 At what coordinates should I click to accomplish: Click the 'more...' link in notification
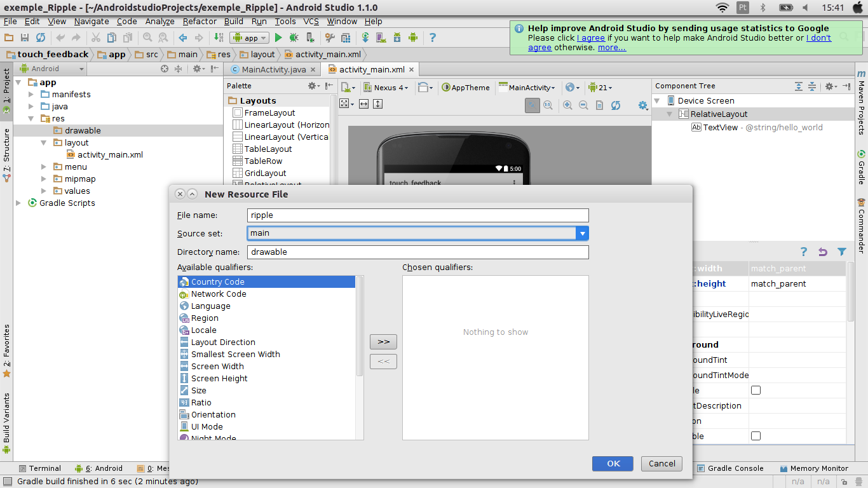pos(612,48)
